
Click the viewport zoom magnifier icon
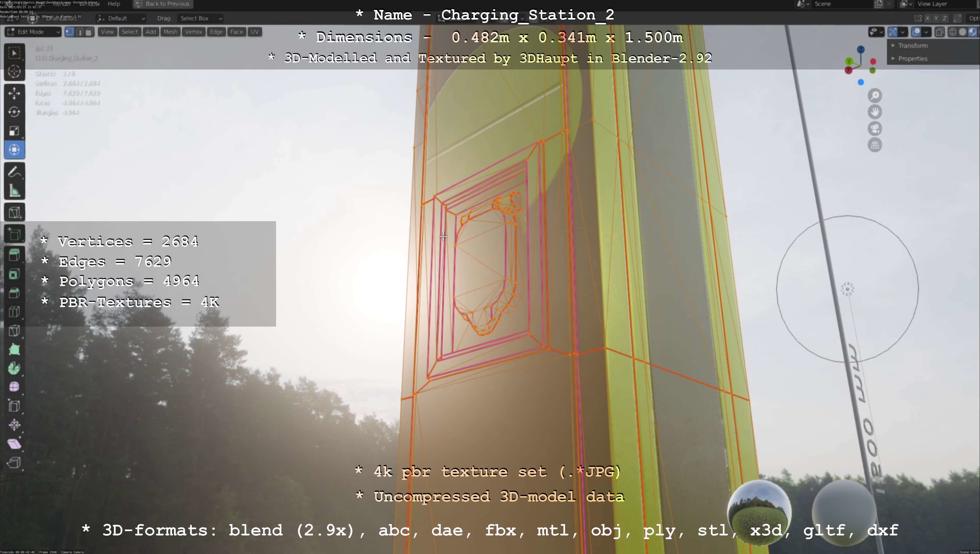875,96
